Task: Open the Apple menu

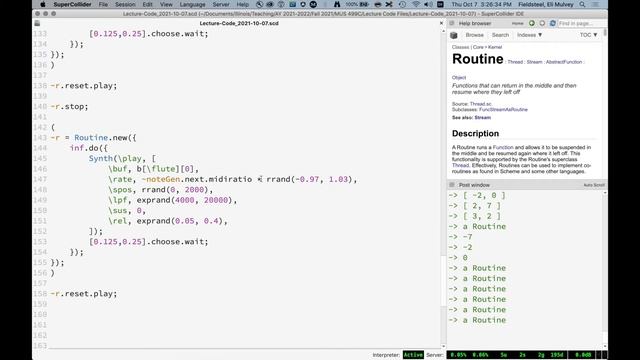Action: point(43,4)
